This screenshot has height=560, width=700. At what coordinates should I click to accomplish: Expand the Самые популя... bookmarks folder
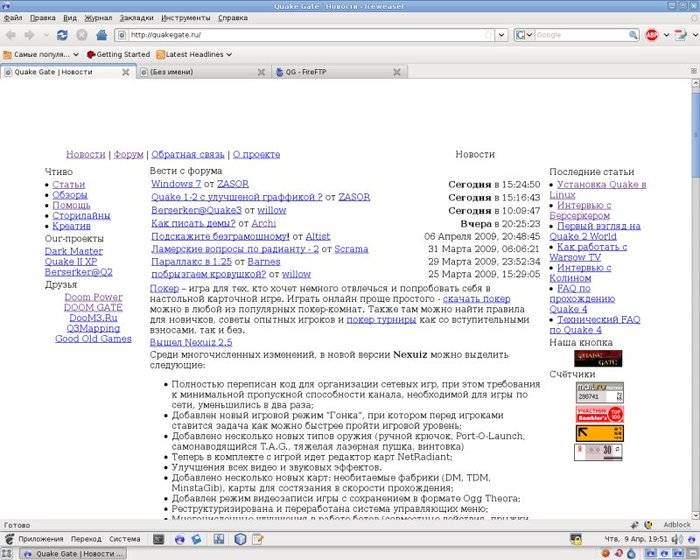click(41, 54)
